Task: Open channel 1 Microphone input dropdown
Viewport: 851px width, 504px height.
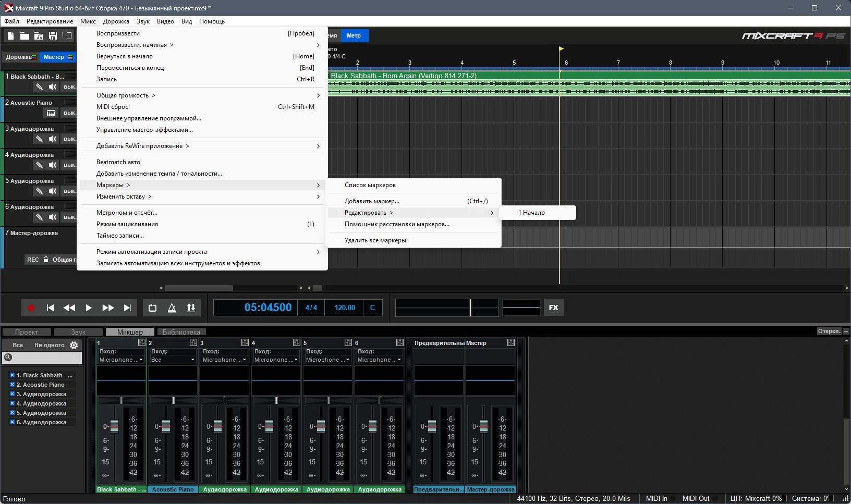Action: (121, 360)
